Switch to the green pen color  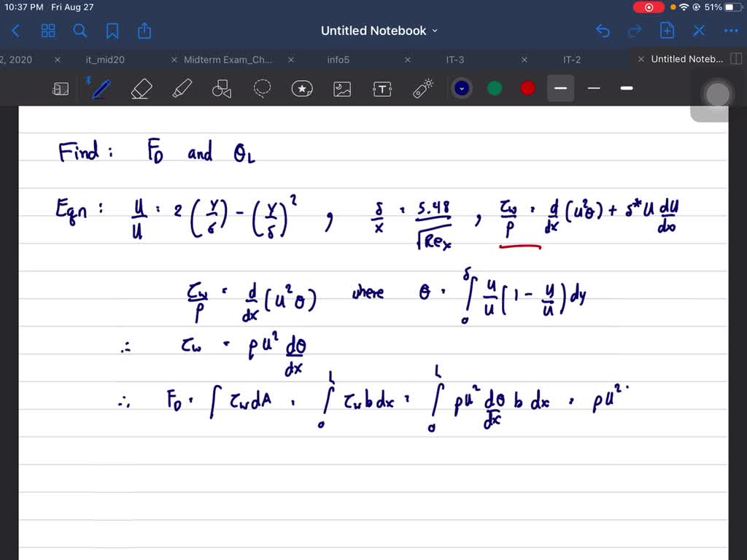(x=494, y=88)
